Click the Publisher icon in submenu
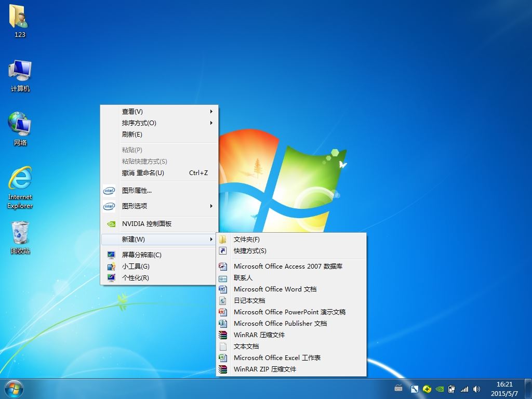This screenshot has width=532, height=399. [x=222, y=323]
